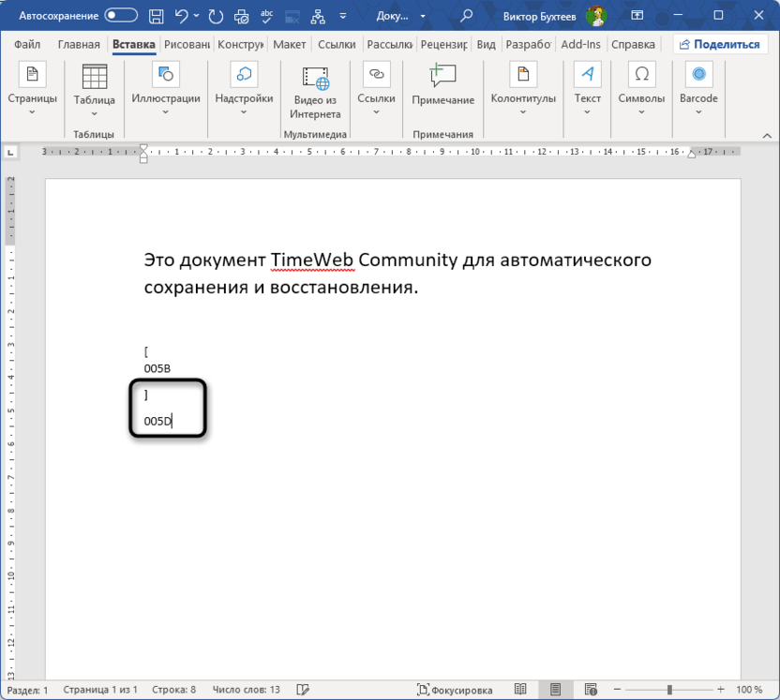Zoom in with the plus button
The image size is (780, 700).
click(x=720, y=690)
